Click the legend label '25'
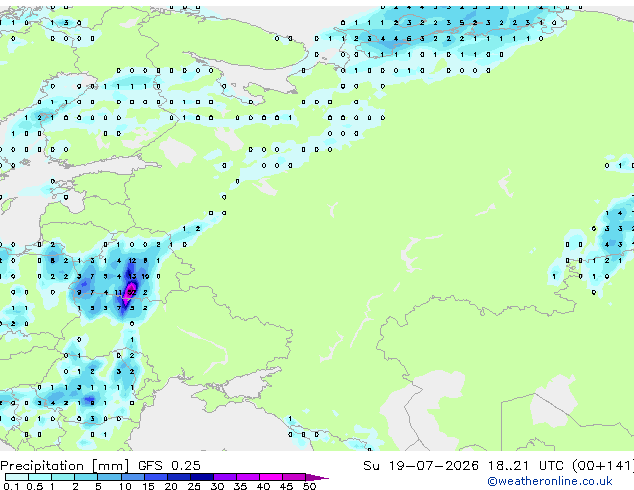The image size is (634, 490). pyautogui.click(x=194, y=486)
